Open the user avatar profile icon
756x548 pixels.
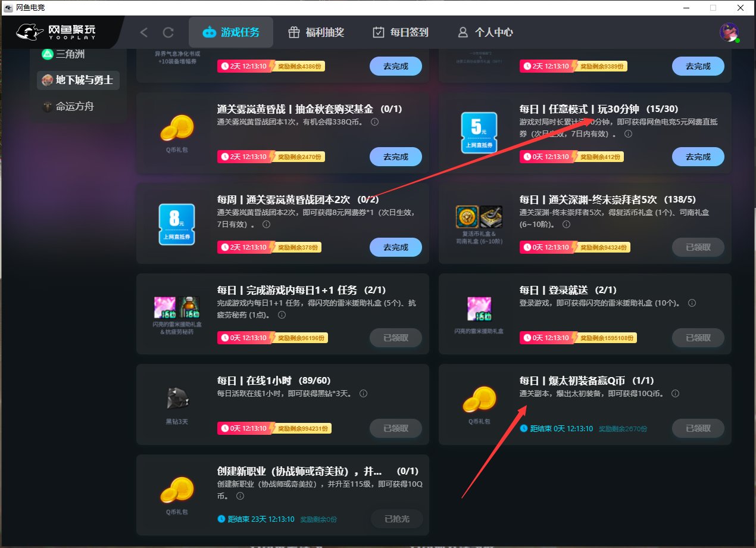tap(729, 32)
